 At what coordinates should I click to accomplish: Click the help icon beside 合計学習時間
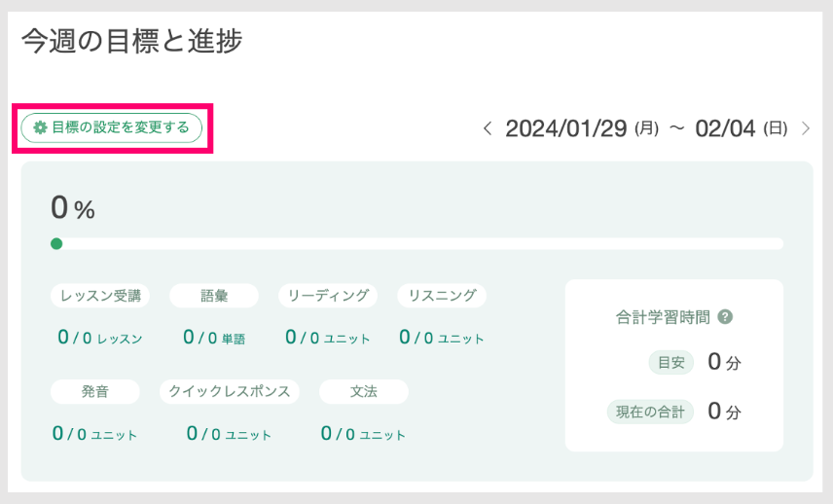[724, 316]
